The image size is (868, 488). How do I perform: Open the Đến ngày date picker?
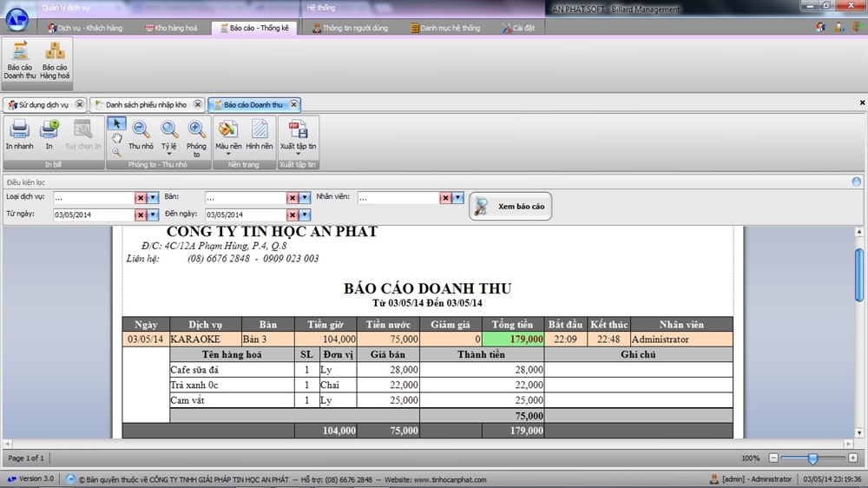coord(305,215)
